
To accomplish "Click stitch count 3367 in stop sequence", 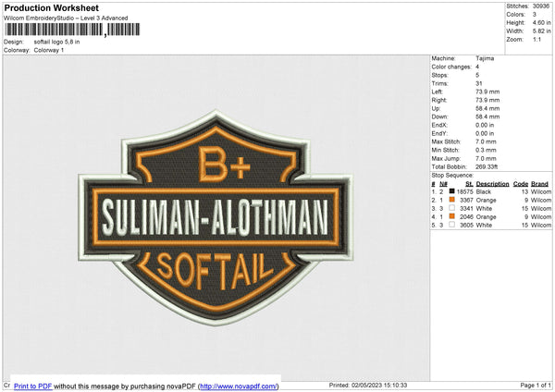I will click(x=466, y=200).
